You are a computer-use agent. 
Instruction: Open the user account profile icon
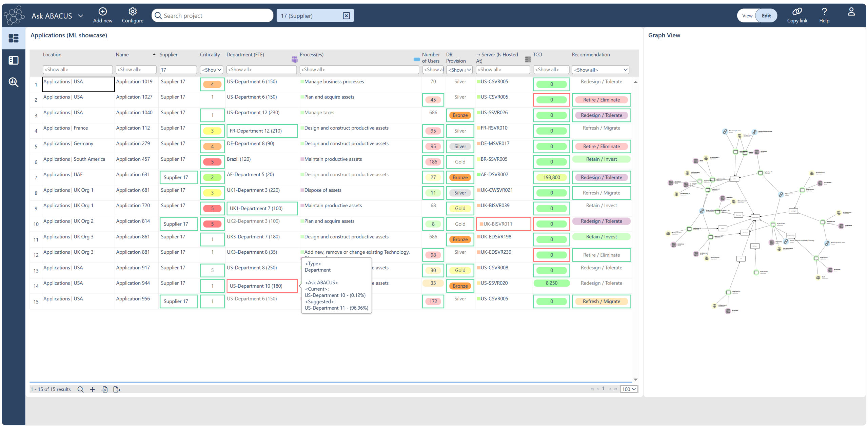tap(851, 12)
